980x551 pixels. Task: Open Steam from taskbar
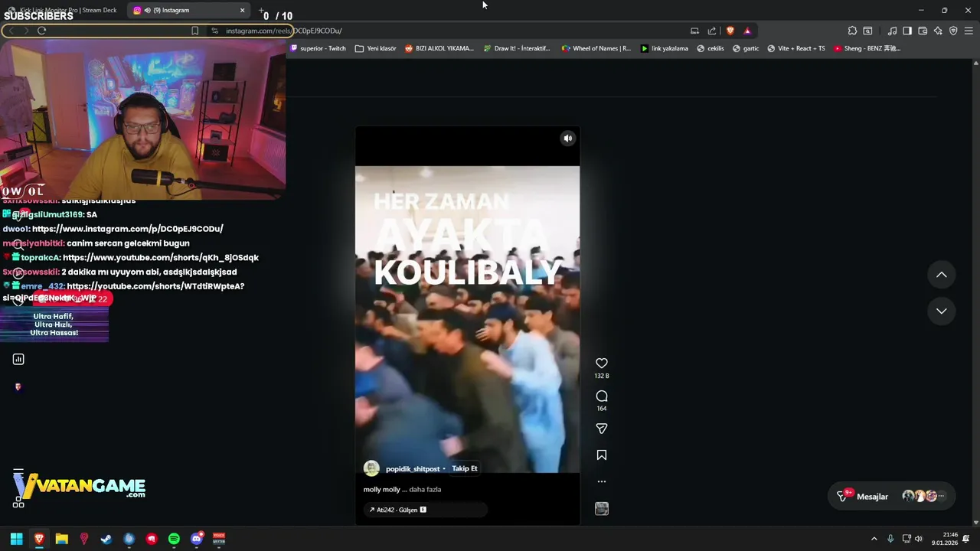(106, 539)
